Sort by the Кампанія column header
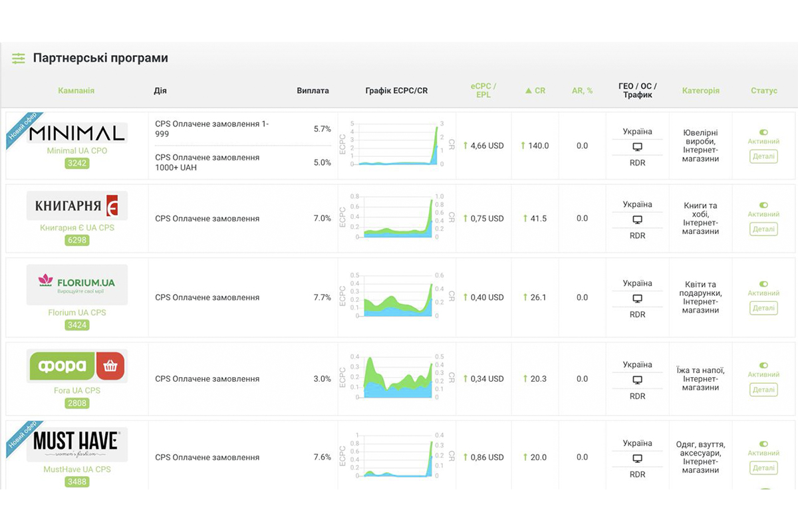 tap(76, 90)
